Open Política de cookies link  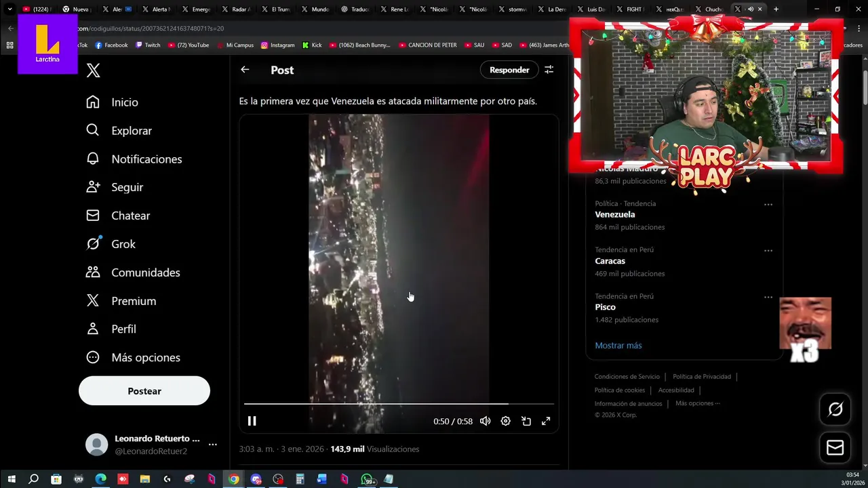pyautogui.click(x=620, y=390)
